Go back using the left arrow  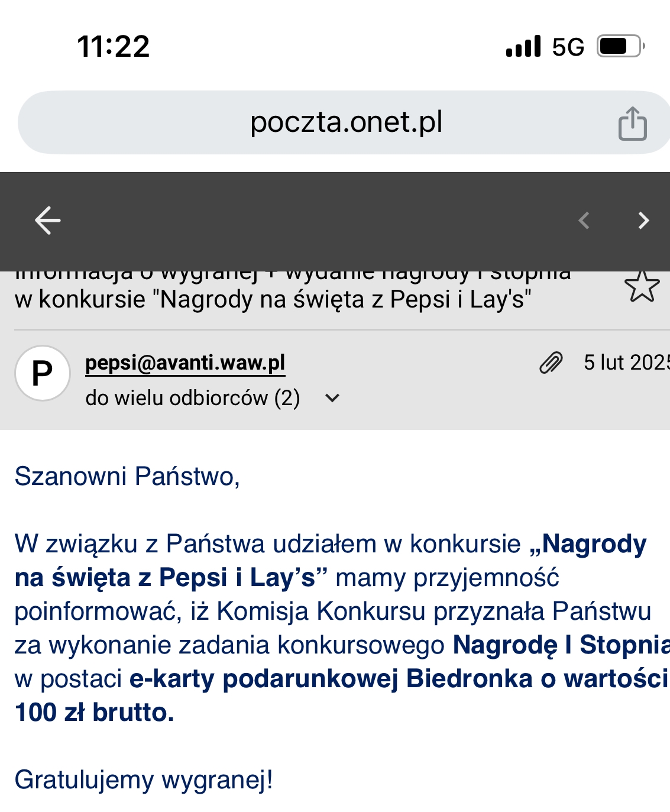click(48, 221)
